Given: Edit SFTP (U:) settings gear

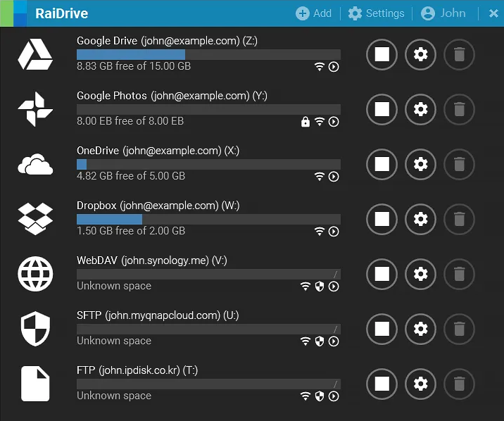Looking at the screenshot, I should (420, 329).
